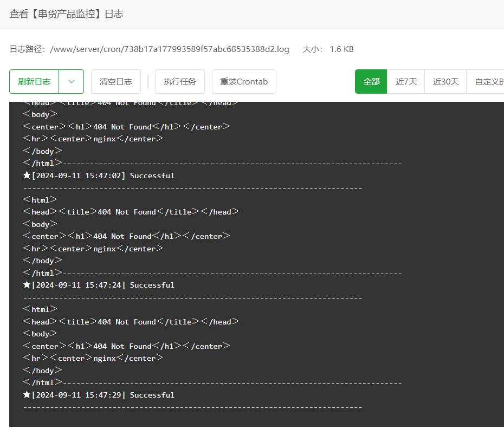Click the log path text ending in 388d2.log
Viewport: 504px width, 435px height.
tap(170, 49)
